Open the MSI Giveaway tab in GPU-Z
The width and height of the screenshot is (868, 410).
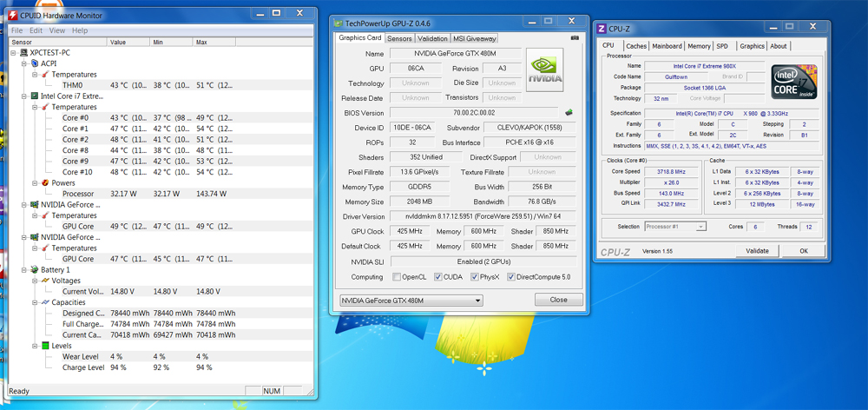click(475, 39)
